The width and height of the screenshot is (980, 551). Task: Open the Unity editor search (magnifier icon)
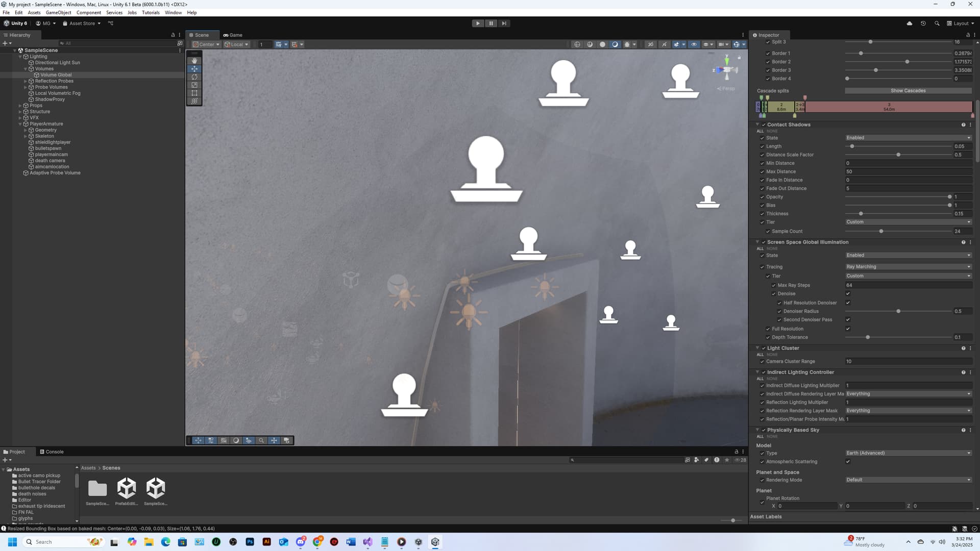click(x=937, y=23)
